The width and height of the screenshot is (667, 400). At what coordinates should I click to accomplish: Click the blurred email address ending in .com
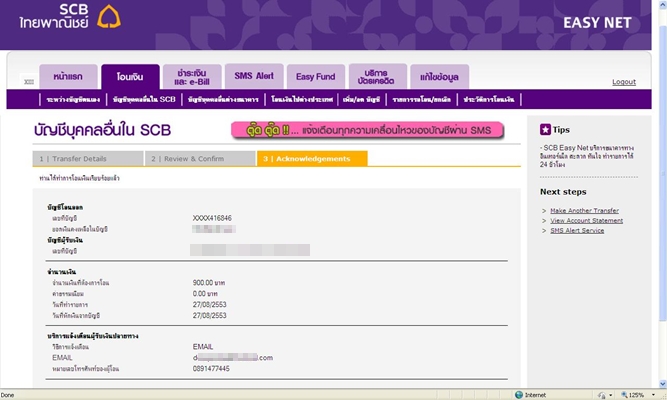tap(233, 357)
